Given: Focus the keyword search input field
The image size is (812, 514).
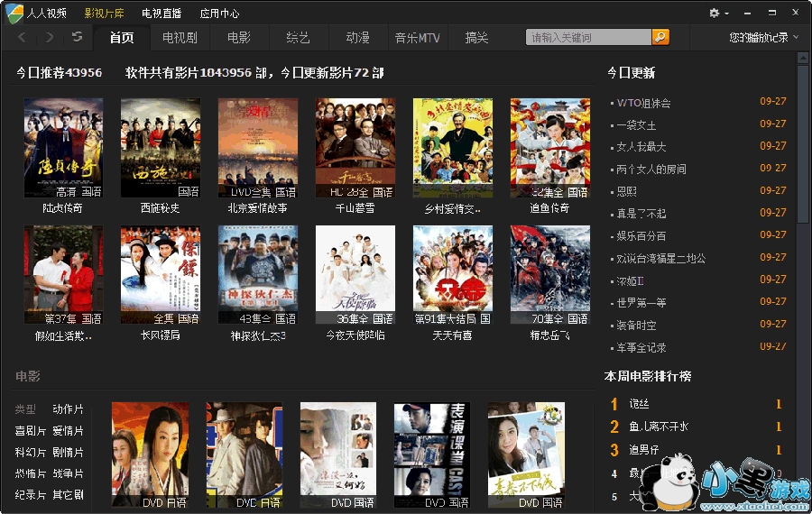Looking at the screenshot, I should tap(588, 37).
